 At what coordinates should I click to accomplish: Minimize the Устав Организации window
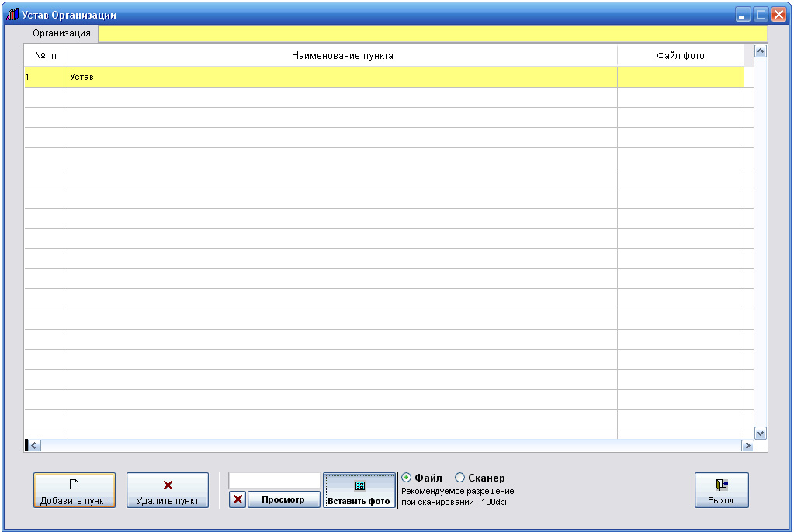[742, 15]
